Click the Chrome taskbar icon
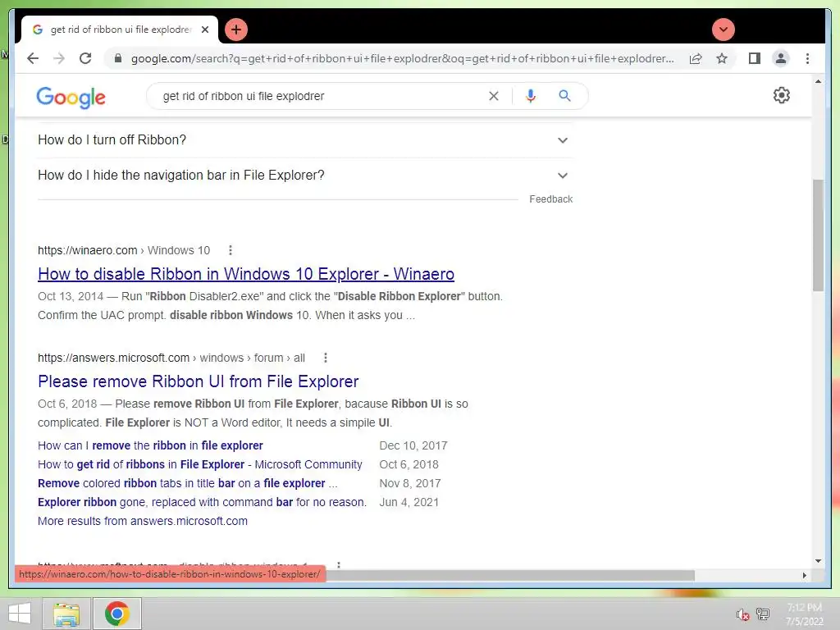 click(116, 614)
